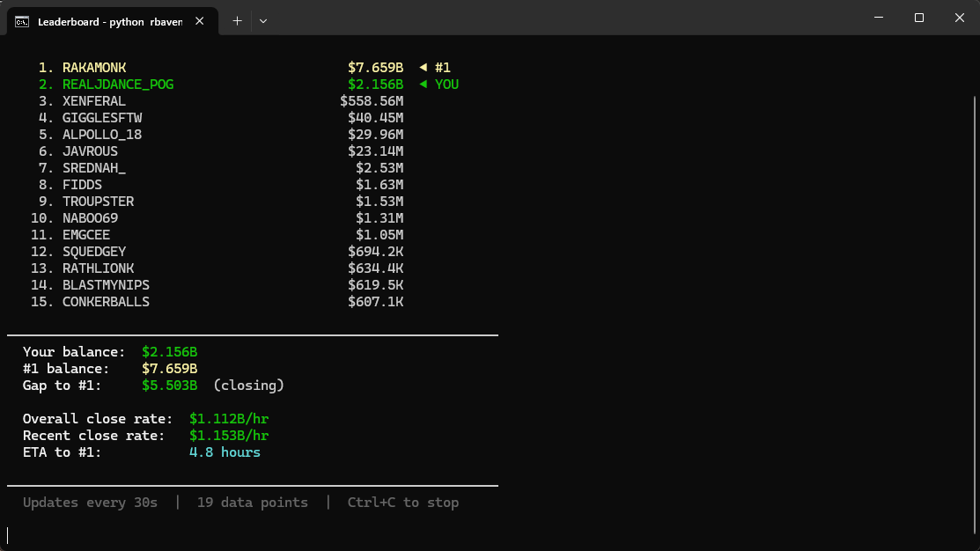Click the NABOO69 leaderboard entry
This screenshot has width=980, height=551.
[x=90, y=218]
